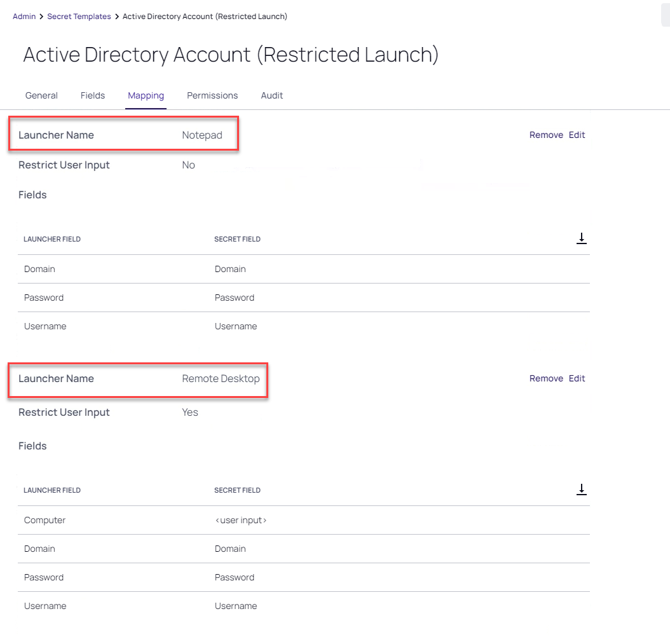Remove the Remote Desktop launcher mapping

pyautogui.click(x=546, y=379)
